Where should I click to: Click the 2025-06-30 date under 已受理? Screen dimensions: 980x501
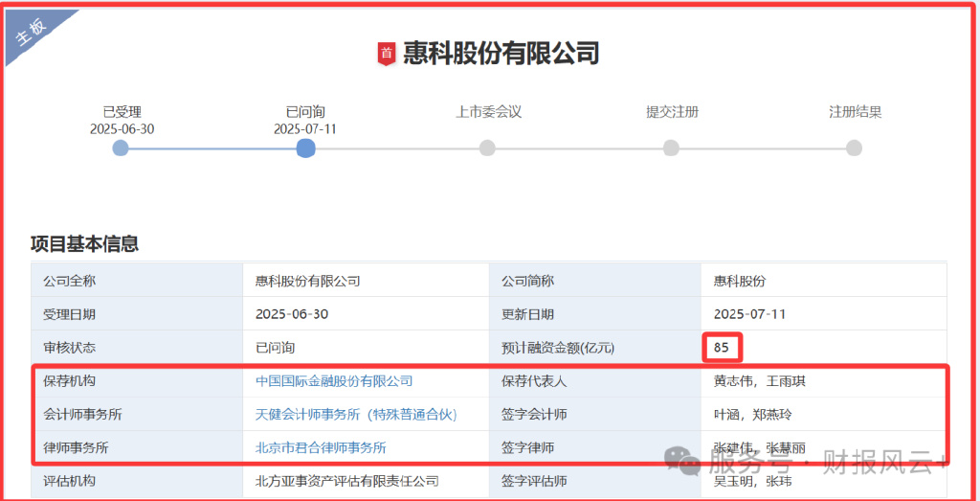(x=122, y=129)
